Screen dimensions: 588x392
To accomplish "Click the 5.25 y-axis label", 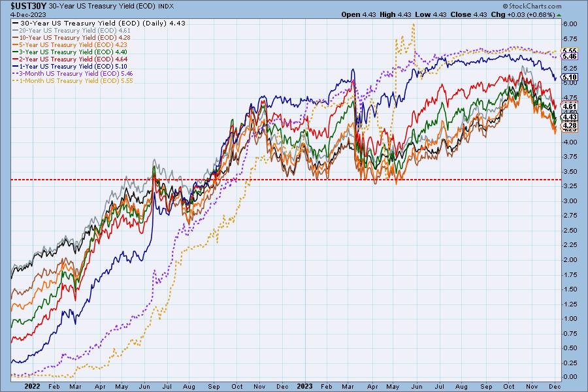I will click(570, 68).
